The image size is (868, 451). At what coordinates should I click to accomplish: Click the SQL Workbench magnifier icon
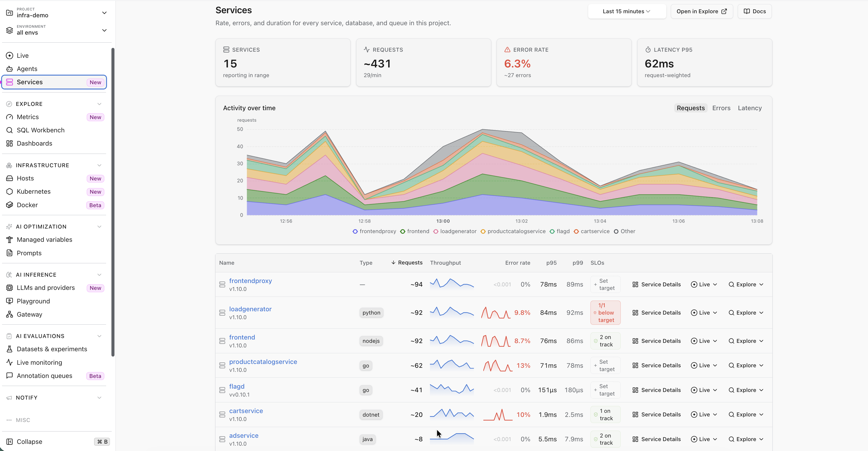click(x=9, y=130)
